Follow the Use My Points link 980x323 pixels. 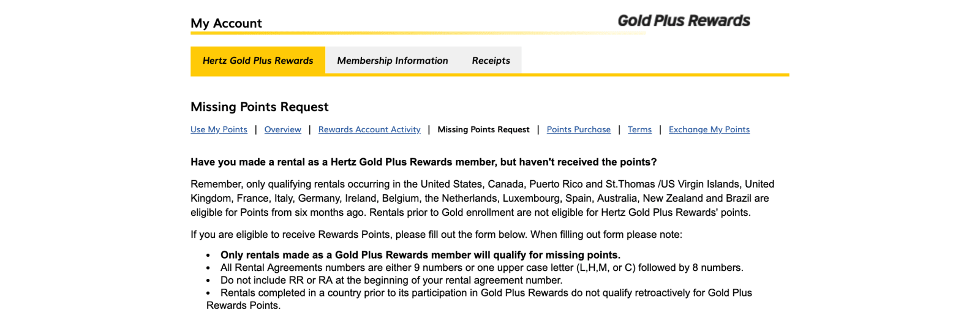tap(219, 129)
